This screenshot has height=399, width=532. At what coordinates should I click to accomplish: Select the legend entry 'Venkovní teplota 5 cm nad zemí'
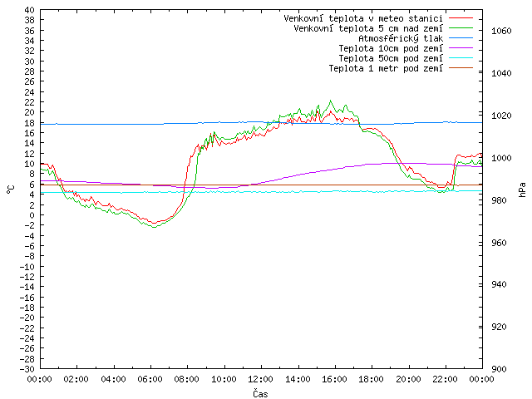[368, 28]
